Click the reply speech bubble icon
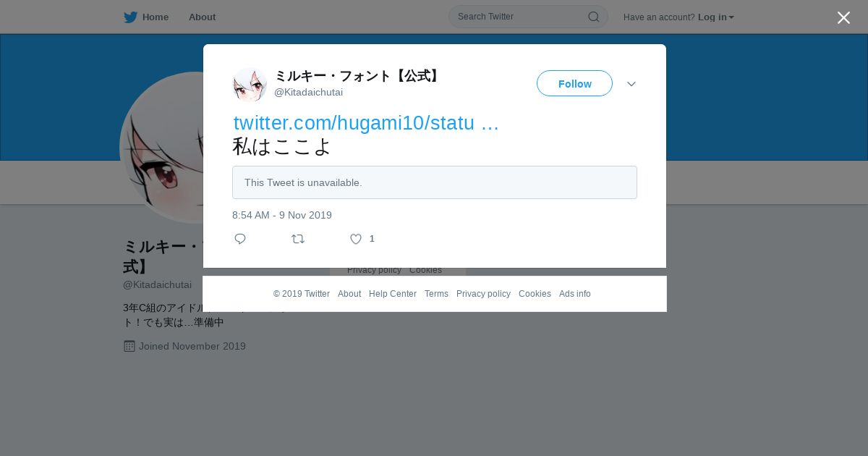Viewport: 868px width, 456px height. (x=240, y=239)
